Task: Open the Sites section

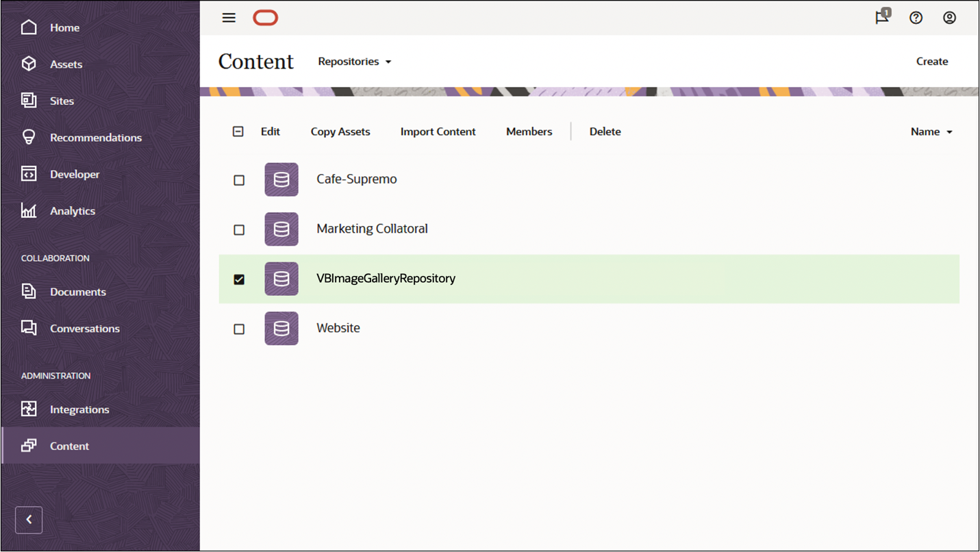Action: point(62,101)
